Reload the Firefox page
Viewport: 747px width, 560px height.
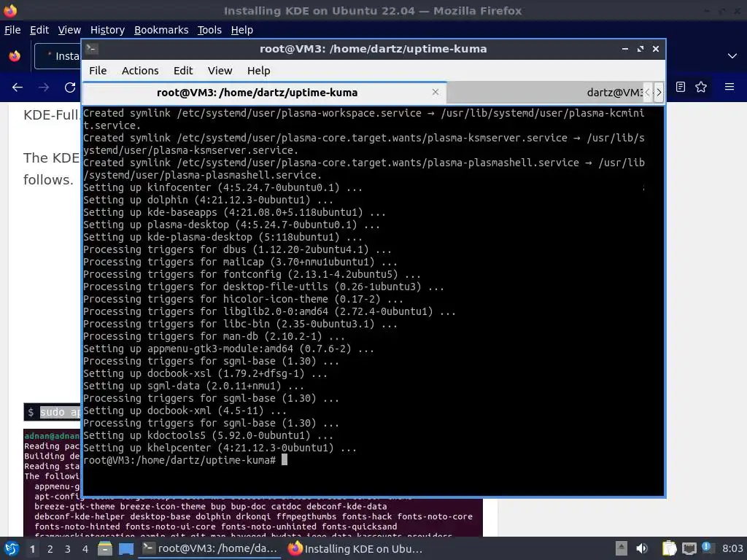pyautogui.click(x=70, y=87)
